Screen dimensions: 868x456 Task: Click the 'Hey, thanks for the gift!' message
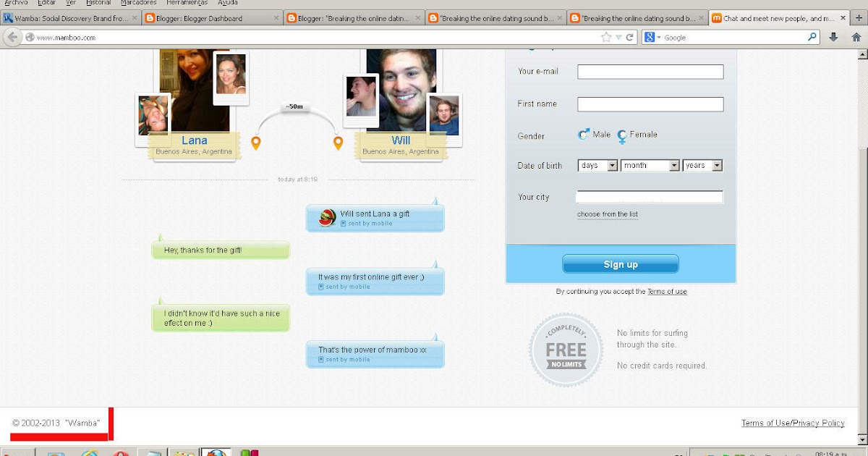pos(221,250)
